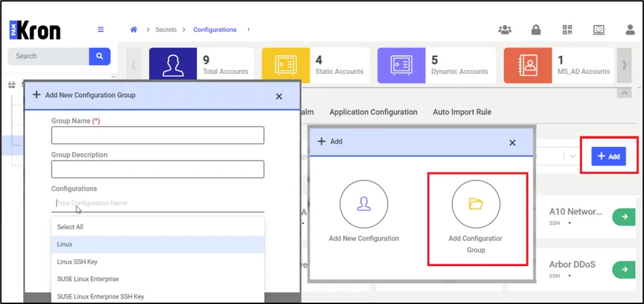Click the Dynamic Accounts safe icon tile
This screenshot has width=644, height=304.
pos(401,65)
